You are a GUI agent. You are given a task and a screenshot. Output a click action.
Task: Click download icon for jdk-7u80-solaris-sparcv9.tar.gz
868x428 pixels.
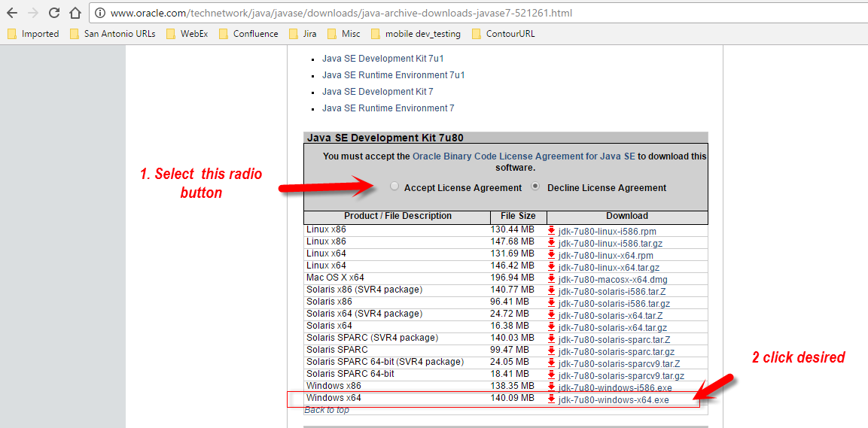pos(551,375)
